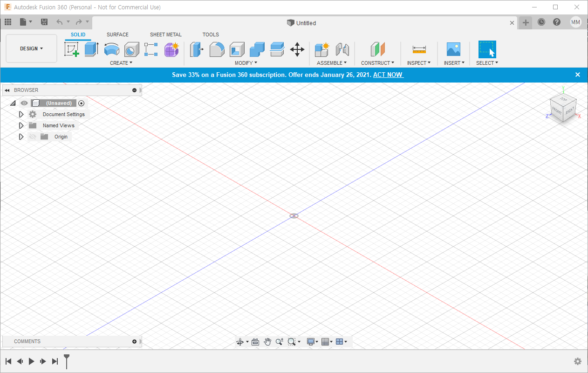
Task: Open the INSERT dropdown menu
Action: [x=454, y=63]
